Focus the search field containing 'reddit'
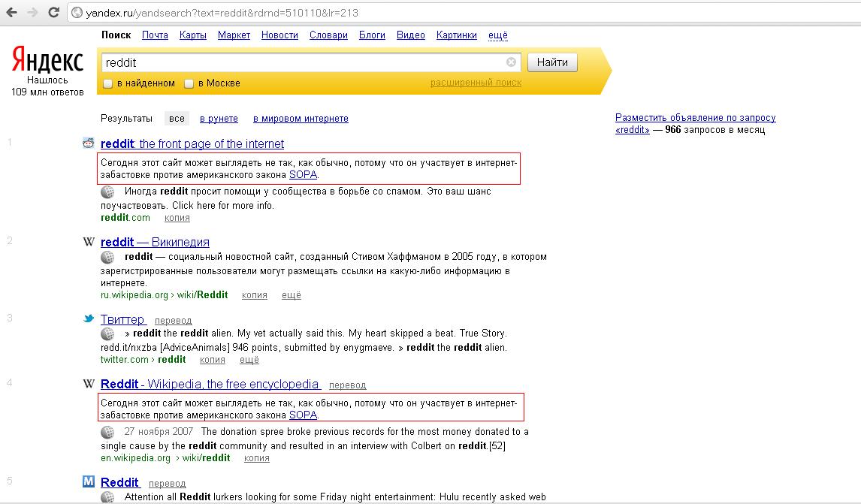The image size is (861, 504). 311,62
